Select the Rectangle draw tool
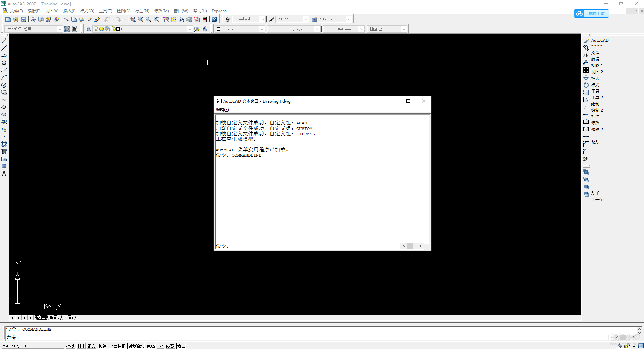 click(x=4, y=70)
